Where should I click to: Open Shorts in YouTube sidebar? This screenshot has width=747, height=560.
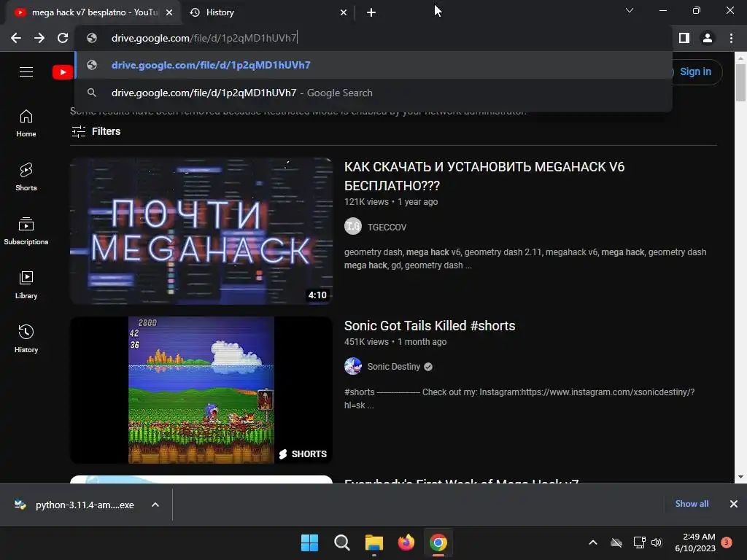click(26, 177)
